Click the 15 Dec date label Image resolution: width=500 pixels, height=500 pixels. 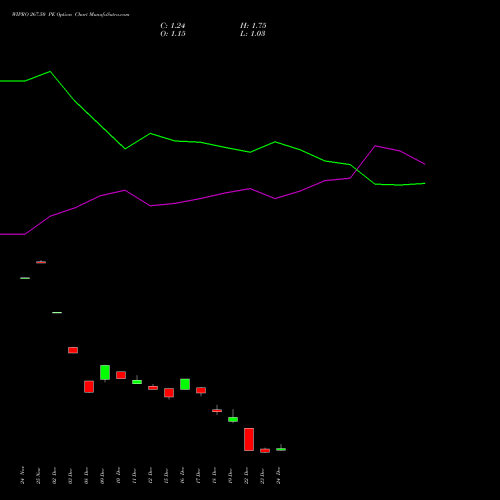[x=166, y=476]
